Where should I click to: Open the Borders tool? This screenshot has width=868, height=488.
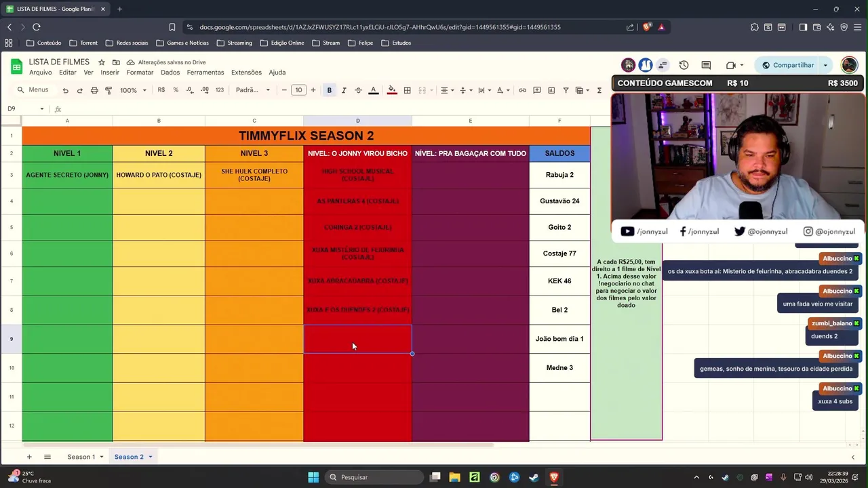[407, 90]
